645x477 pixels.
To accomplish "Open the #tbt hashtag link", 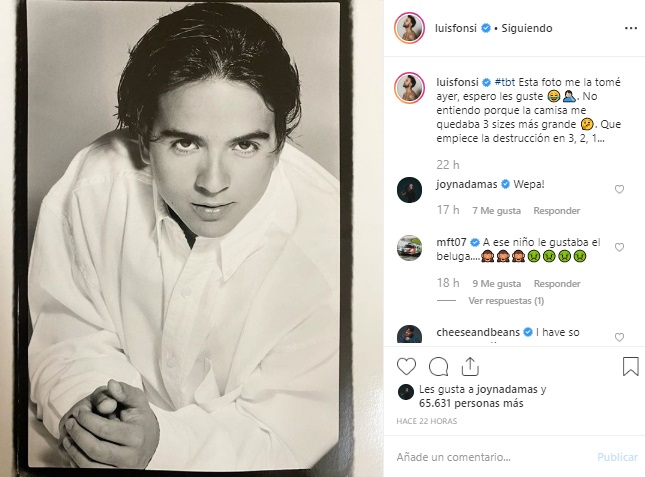I will click(x=507, y=80).
